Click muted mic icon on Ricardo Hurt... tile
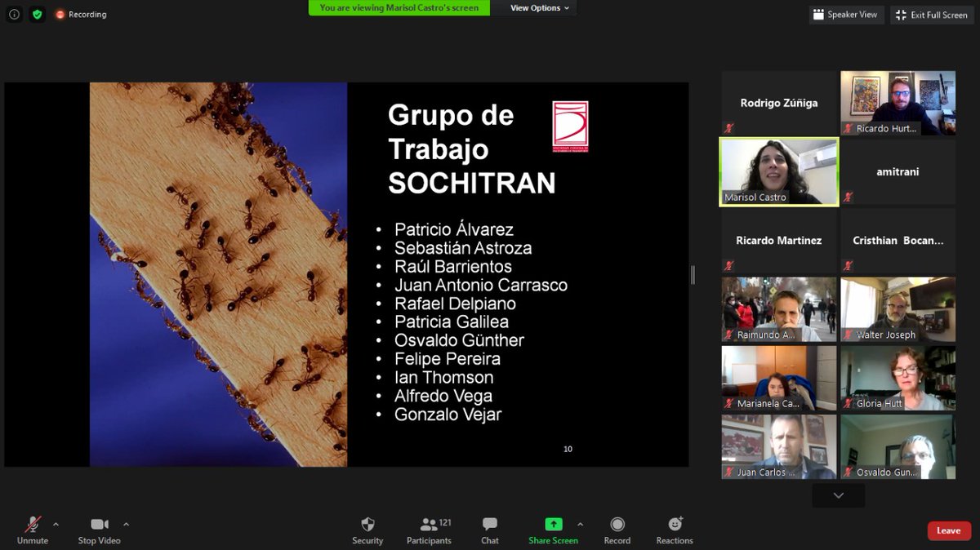This screenshot has width=980, height=550. [848, 128]
